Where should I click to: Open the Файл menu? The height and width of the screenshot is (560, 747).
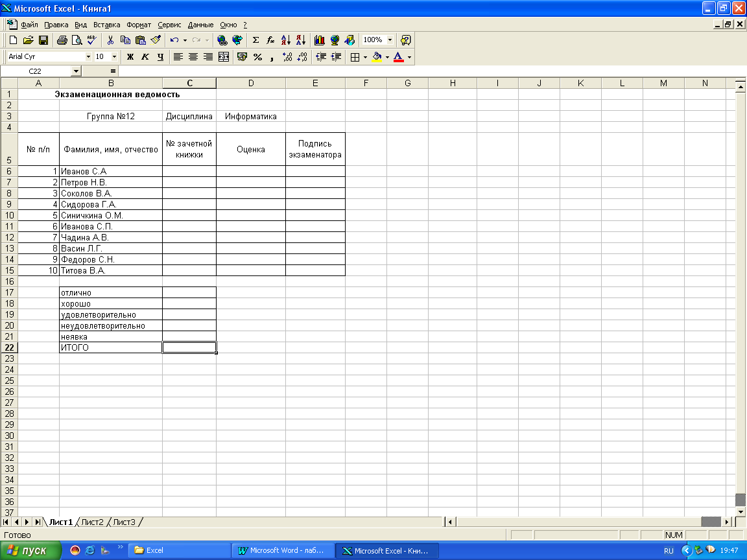[x=30, y=25]
